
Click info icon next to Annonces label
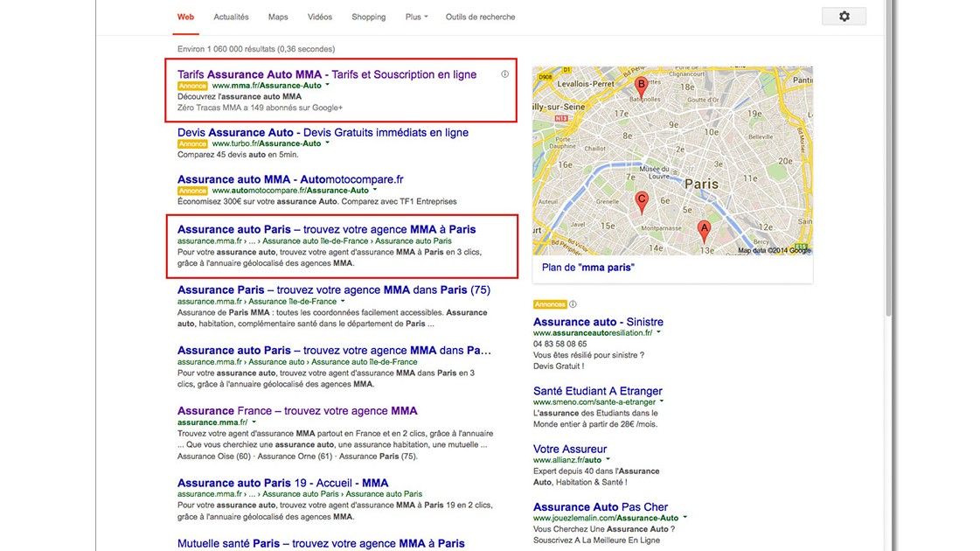point(573,304)
